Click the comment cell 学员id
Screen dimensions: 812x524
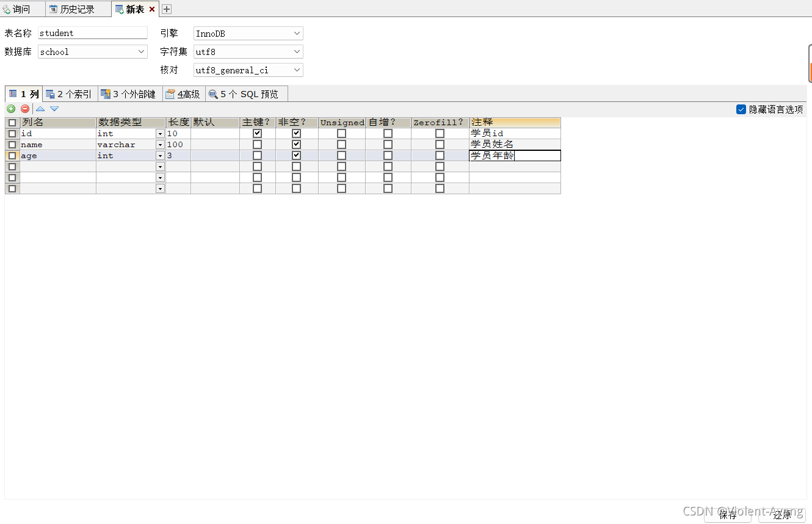pos(515,133)
